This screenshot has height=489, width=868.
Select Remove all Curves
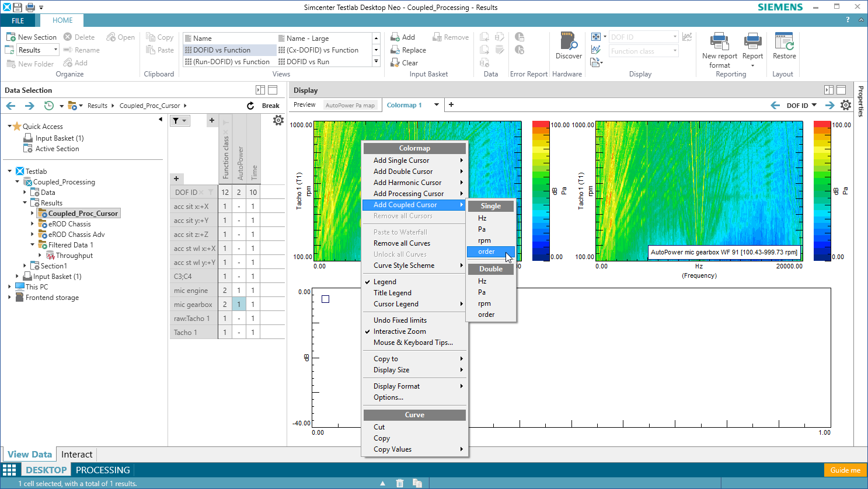(414, 243)
